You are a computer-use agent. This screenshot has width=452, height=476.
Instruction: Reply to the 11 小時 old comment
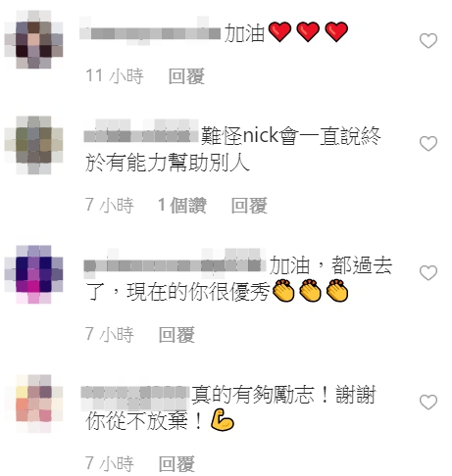click(x=186, y=76)
